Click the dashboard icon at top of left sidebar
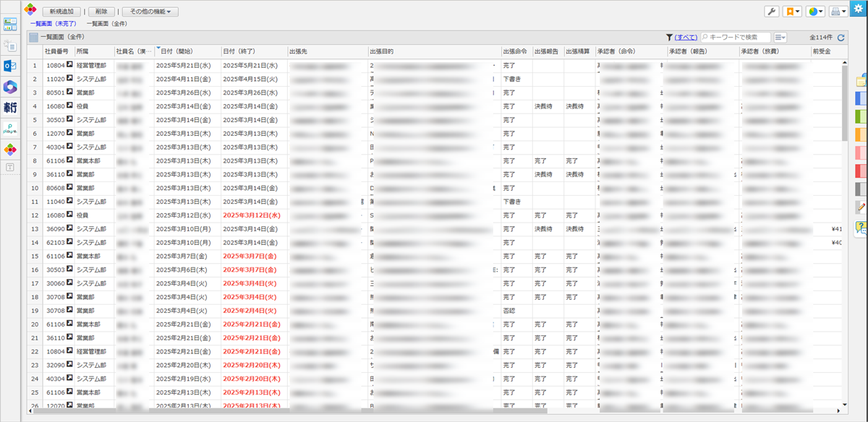The image size is (868, 422). [x=10, y=25]
